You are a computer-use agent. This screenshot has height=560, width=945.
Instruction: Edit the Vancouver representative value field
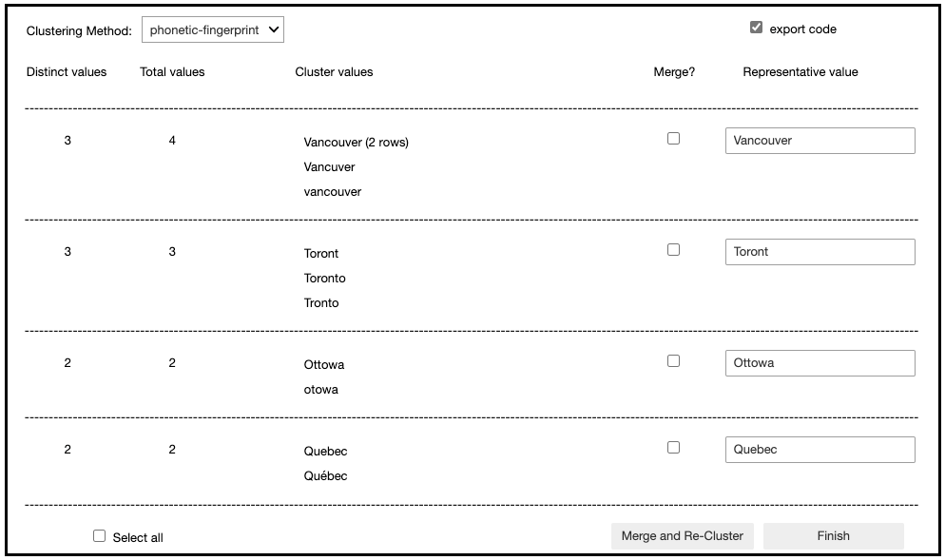[820, 141]
